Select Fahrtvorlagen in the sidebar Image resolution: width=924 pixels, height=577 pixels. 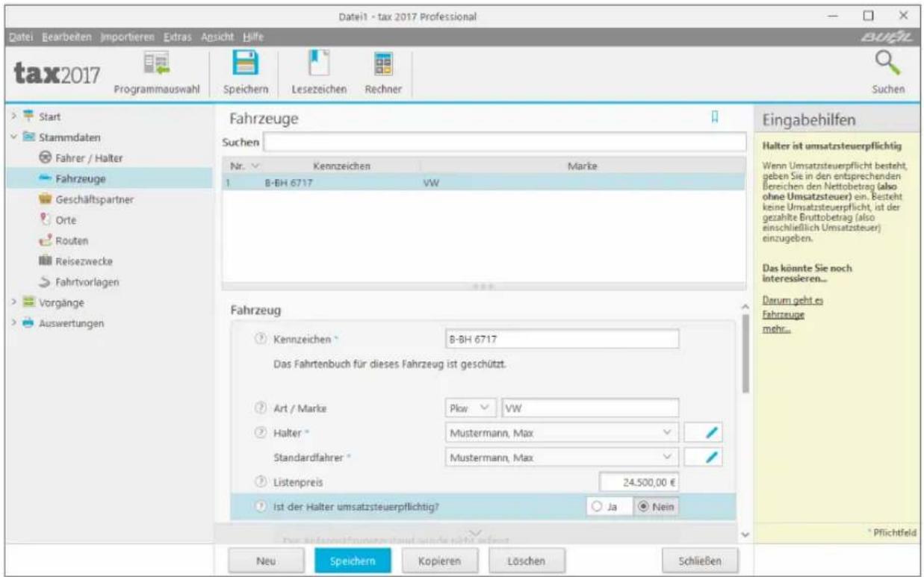[87, 282]
